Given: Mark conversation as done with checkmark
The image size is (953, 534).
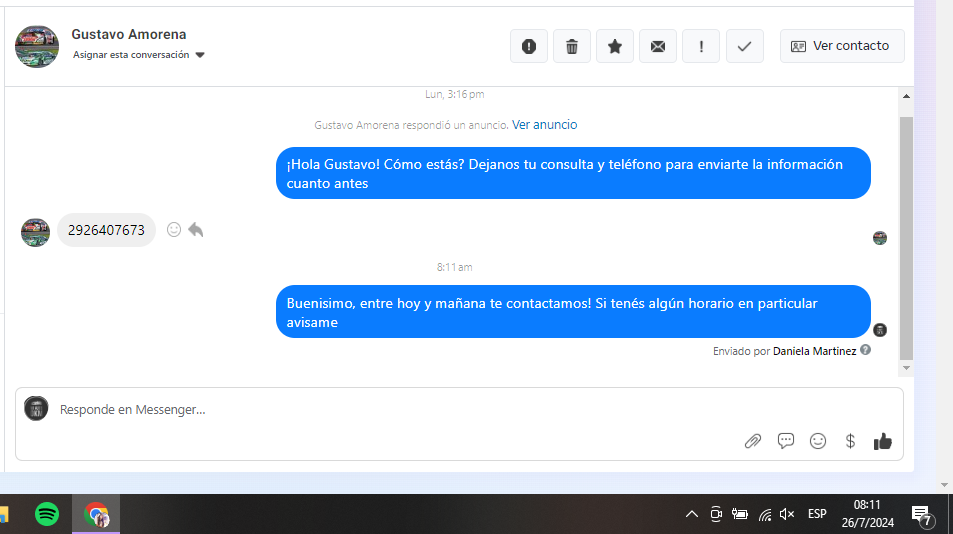Looking at the screenshot, I should 744,46.
